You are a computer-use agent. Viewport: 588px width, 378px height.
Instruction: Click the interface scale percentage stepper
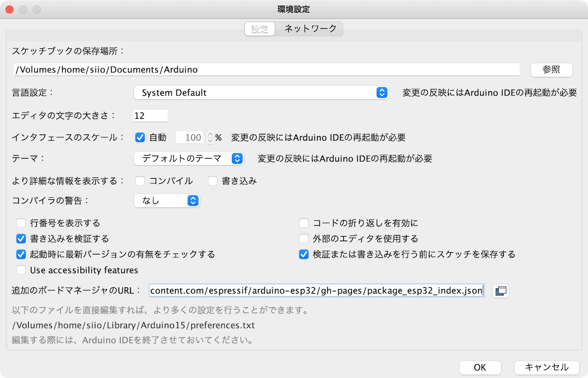coord(210,137)
